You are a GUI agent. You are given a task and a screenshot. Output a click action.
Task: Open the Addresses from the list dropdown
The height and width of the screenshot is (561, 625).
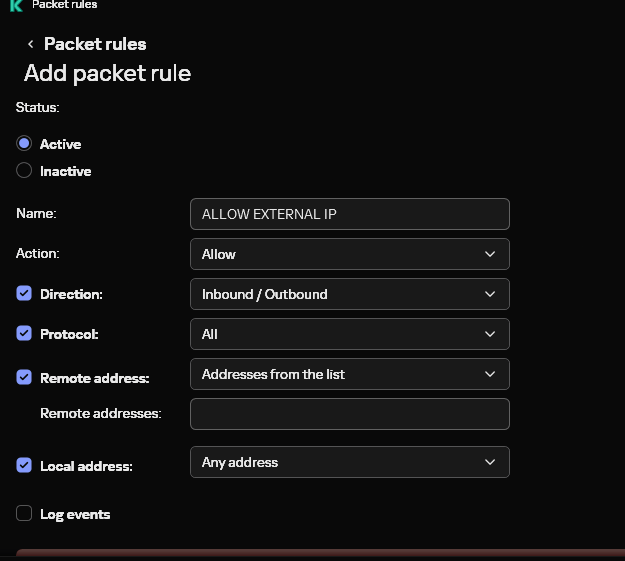[349, 374]
